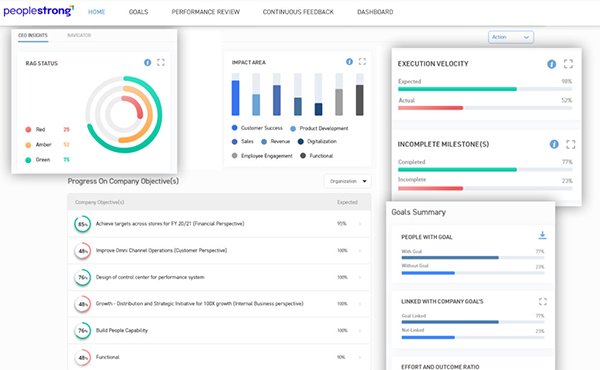Open the Execution Velocity info icon
Screen dimensions: 600x370
click(x=551, y=64)
